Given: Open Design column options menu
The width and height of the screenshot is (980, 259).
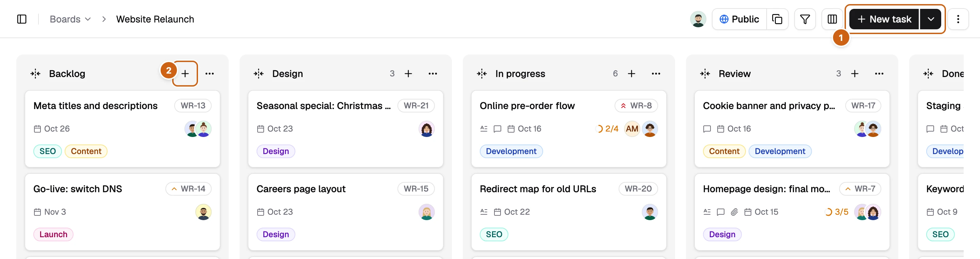Looking at the screenshot, I should pos(433,74).
